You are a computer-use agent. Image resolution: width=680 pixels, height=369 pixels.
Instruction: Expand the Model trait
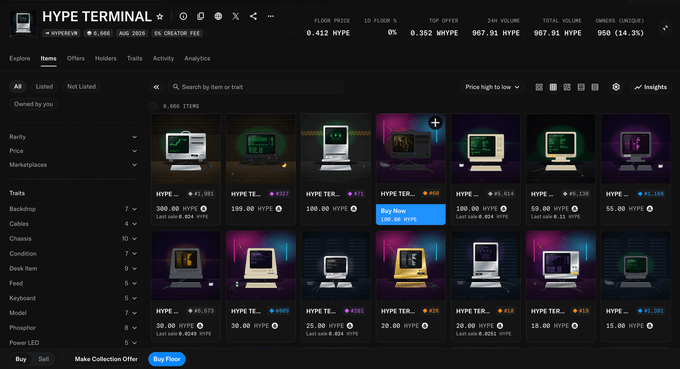73,313
